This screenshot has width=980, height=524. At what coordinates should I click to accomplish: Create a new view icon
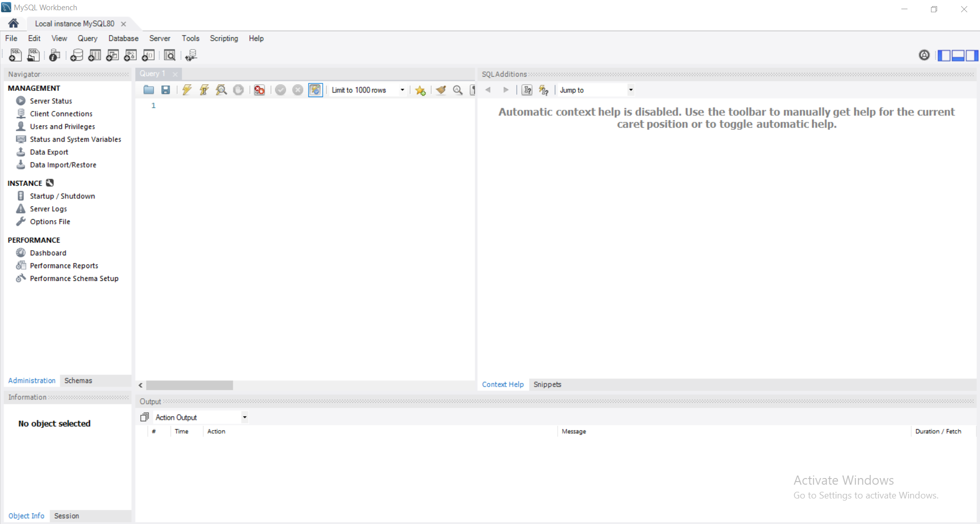click(x=112, y=55)
